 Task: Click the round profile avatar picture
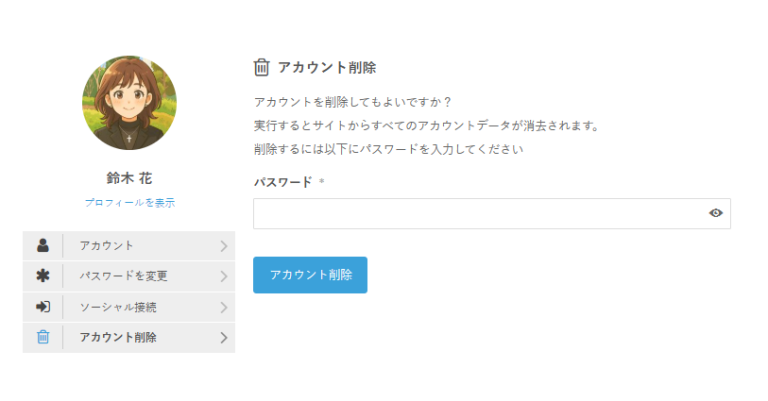[129, 103]
